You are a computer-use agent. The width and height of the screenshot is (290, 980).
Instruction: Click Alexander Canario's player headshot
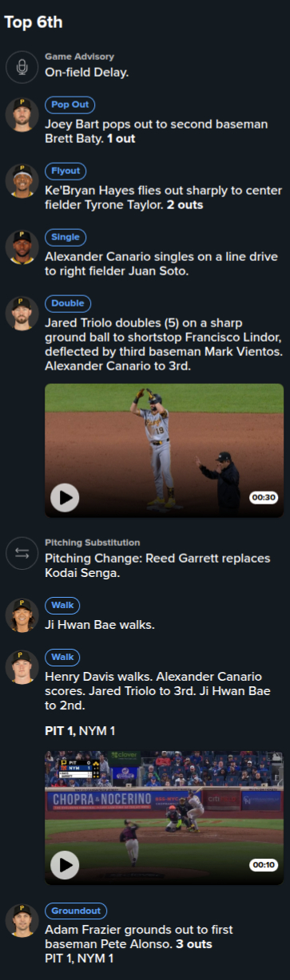22,247
